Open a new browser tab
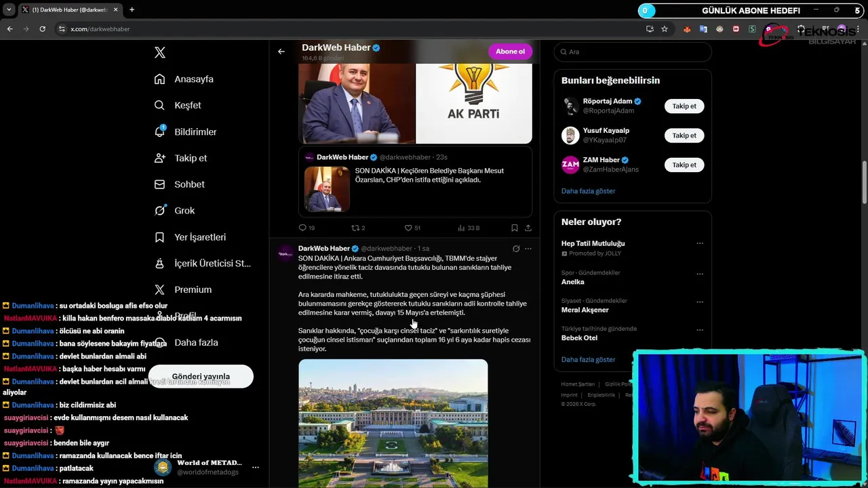 [132, 9]
